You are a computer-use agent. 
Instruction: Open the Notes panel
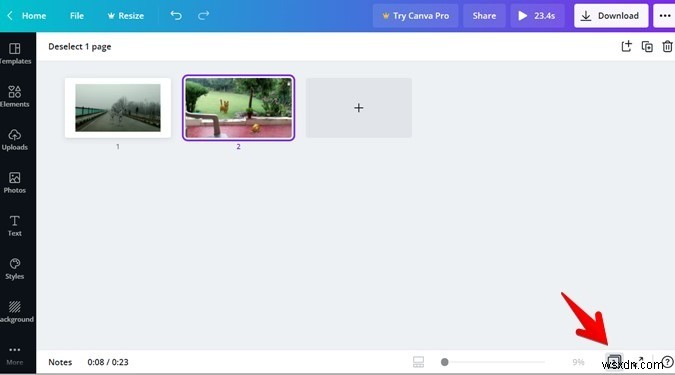(x=60, y=362)
